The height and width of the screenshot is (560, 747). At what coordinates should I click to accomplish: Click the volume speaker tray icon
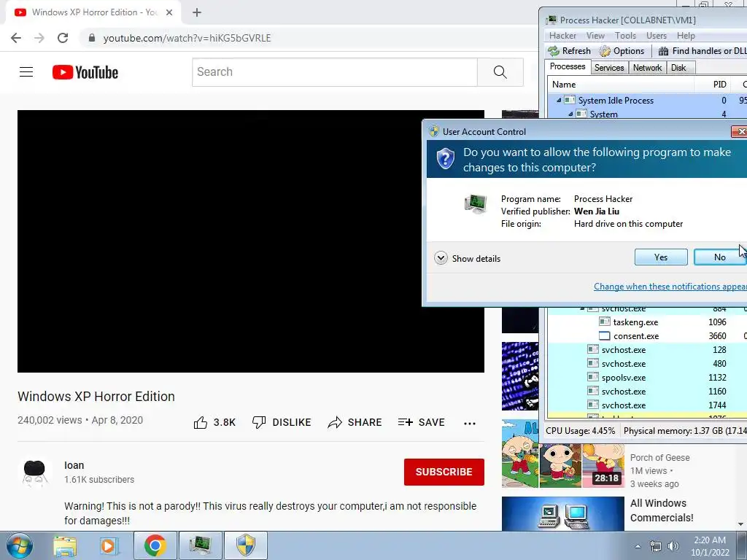pos(673,546)
